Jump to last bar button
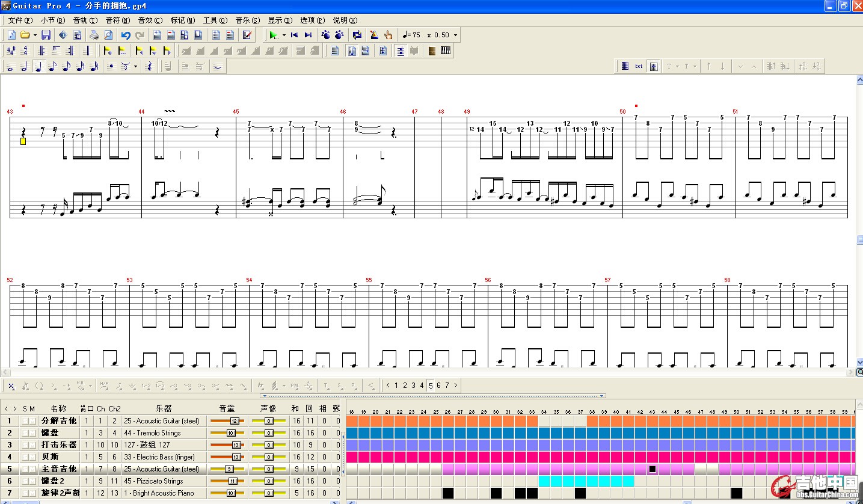 point(308,35)
